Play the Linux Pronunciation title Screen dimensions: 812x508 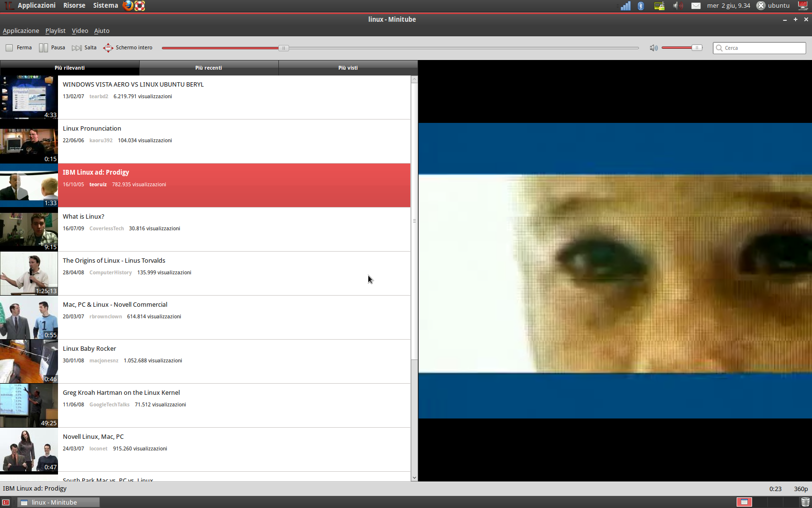[92, 128]
